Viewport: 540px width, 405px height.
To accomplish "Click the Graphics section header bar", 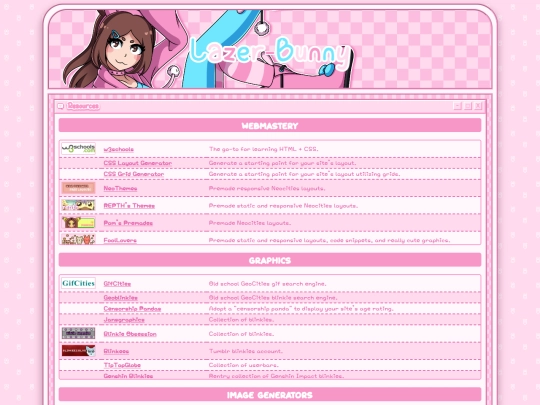I will pyautogui.click(x=270, y=260).
